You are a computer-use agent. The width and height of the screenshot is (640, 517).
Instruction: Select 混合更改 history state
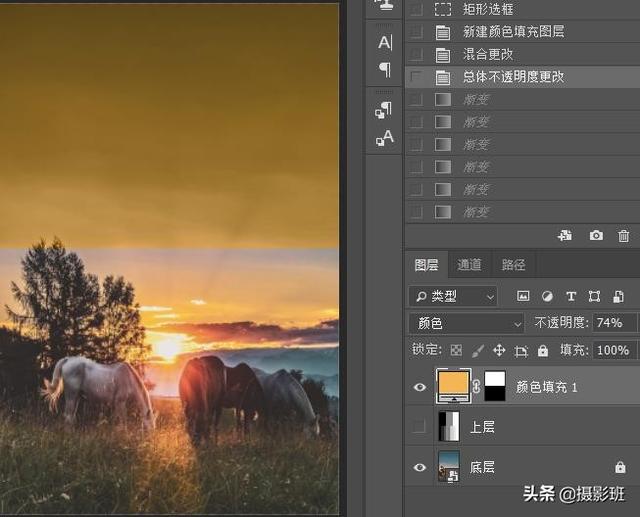pyautogui.click(x=522, y=54)
